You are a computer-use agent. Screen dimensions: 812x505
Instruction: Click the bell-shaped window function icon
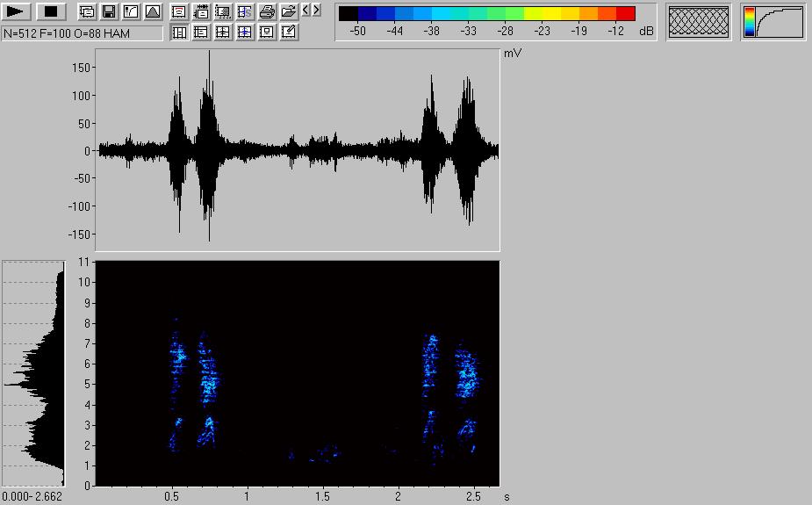point(153,11)
